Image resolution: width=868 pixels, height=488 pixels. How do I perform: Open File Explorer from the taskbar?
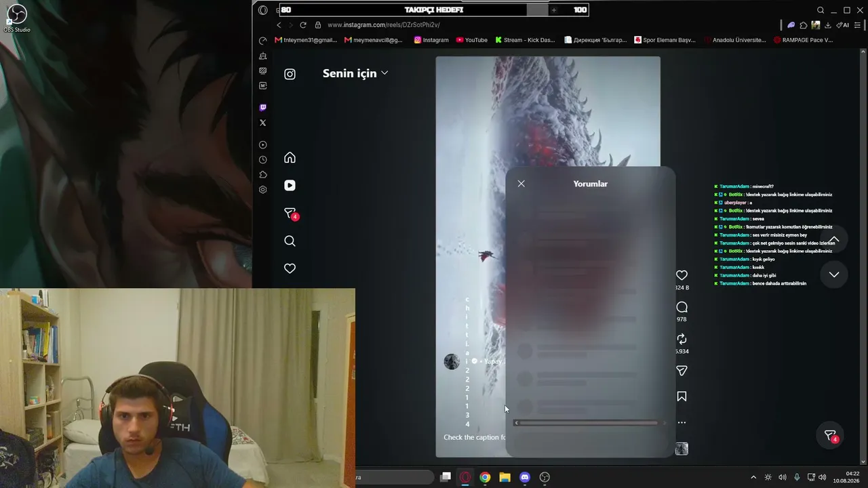(x=505, y=477)
